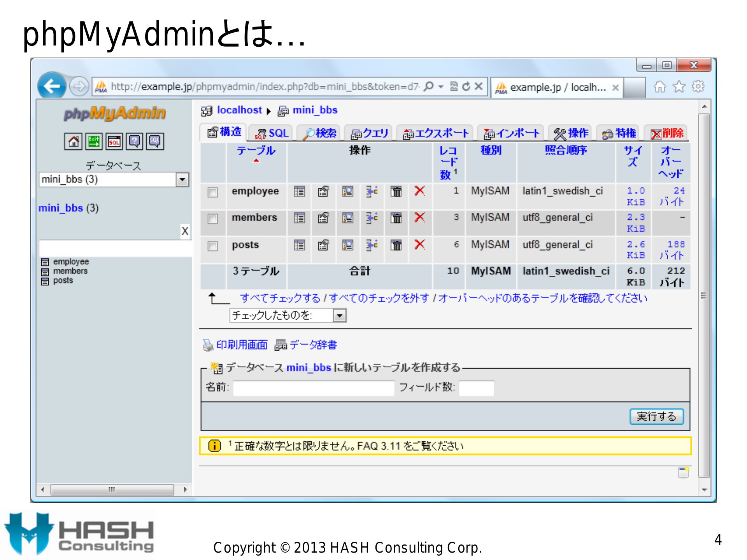Open posts table in sidebar list
This screenshot has width=747, height=560.
coord(63,280)
